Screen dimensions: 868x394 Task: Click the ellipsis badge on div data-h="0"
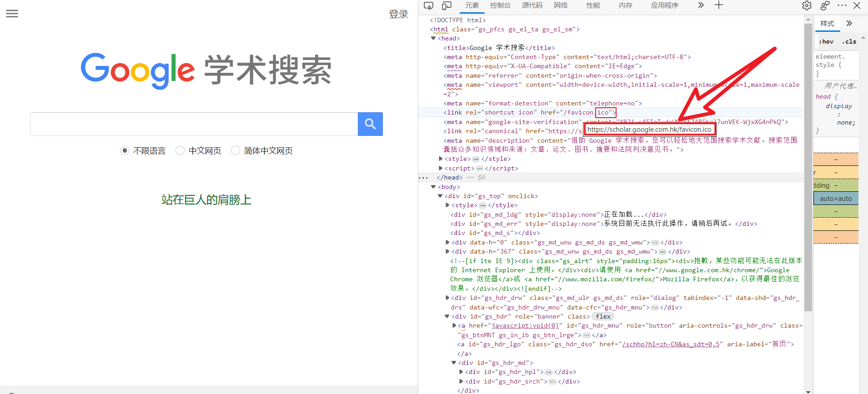655,243
